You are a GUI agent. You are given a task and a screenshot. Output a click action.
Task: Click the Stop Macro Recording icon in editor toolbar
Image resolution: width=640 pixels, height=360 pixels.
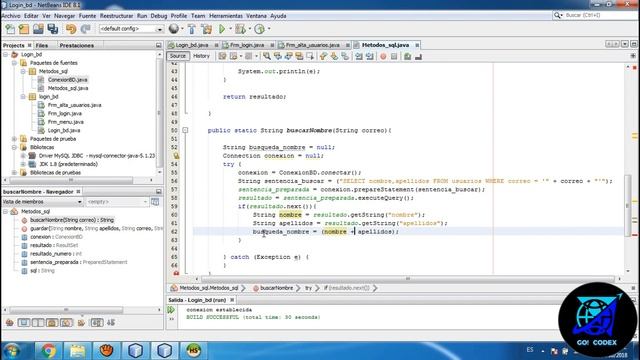coord(394,56)
